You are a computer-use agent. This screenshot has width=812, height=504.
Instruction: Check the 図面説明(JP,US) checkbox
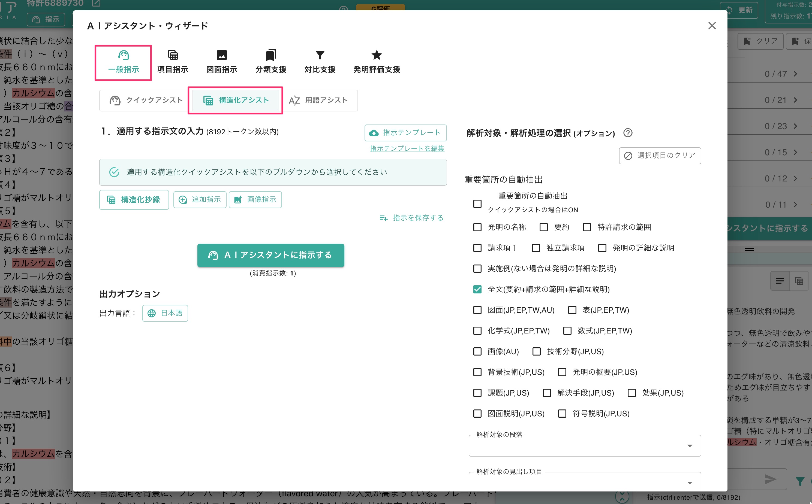[477, 413]
